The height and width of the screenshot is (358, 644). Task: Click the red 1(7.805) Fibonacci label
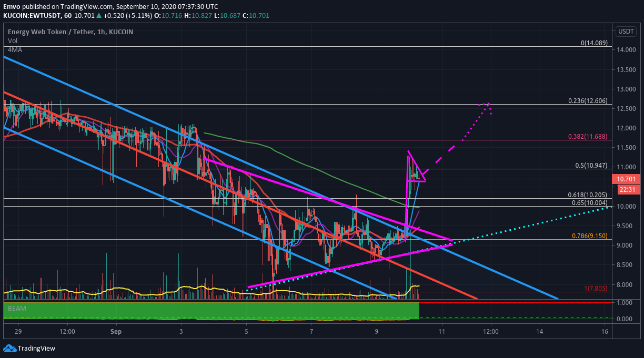596,289
